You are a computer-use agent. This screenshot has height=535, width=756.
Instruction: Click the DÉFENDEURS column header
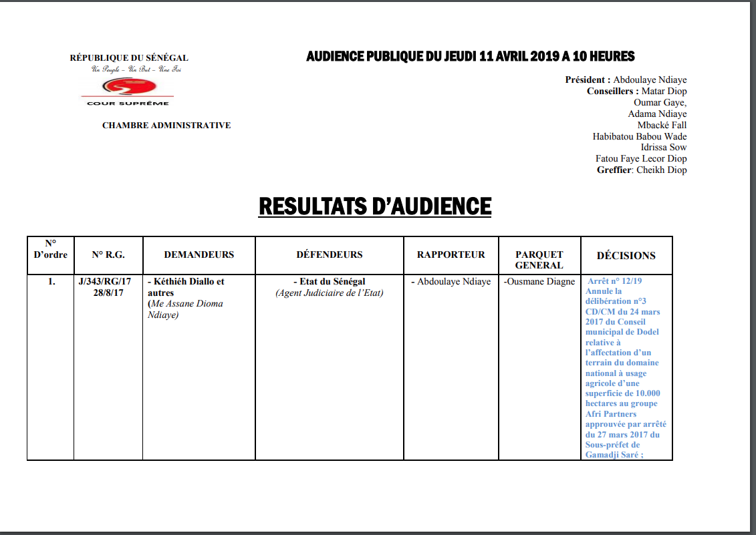pyautogui.click(x=329, y=254)
